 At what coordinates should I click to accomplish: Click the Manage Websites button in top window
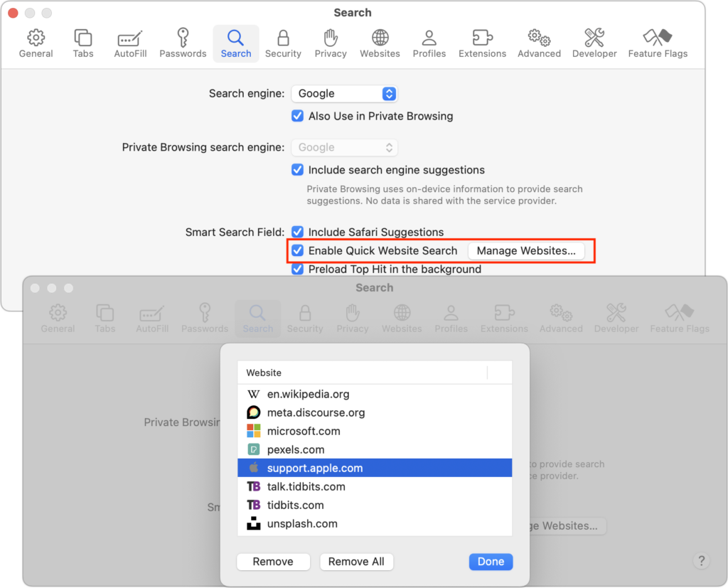526,250
